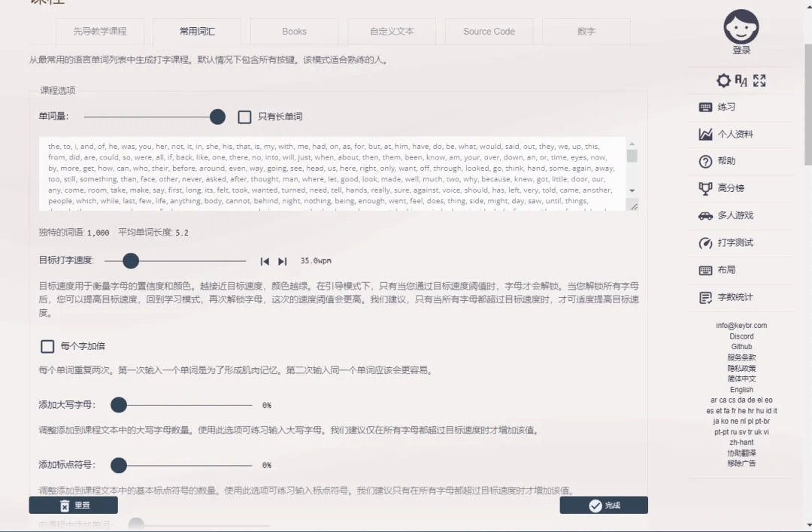Click the trophy icon for 高分榜
This screenshot has height=532, width=812.
tap(705, 189)
